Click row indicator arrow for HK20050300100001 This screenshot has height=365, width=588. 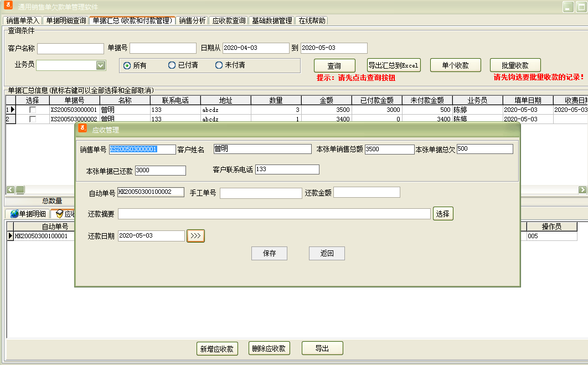point(10,236)
